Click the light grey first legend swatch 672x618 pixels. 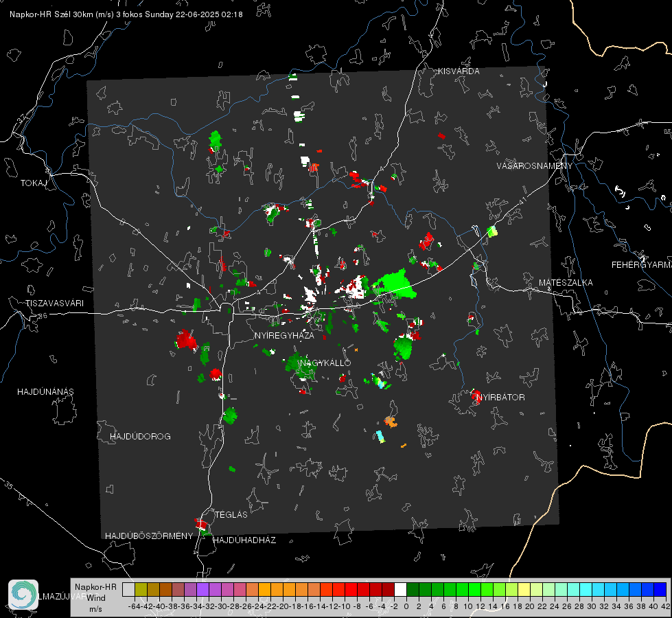(x=128, y=589)
